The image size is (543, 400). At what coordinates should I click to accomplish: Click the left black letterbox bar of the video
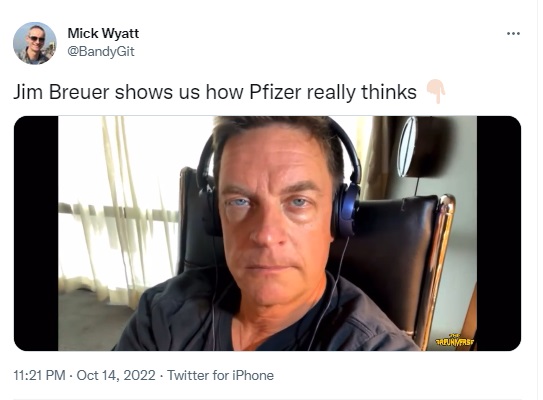point(36,233)
